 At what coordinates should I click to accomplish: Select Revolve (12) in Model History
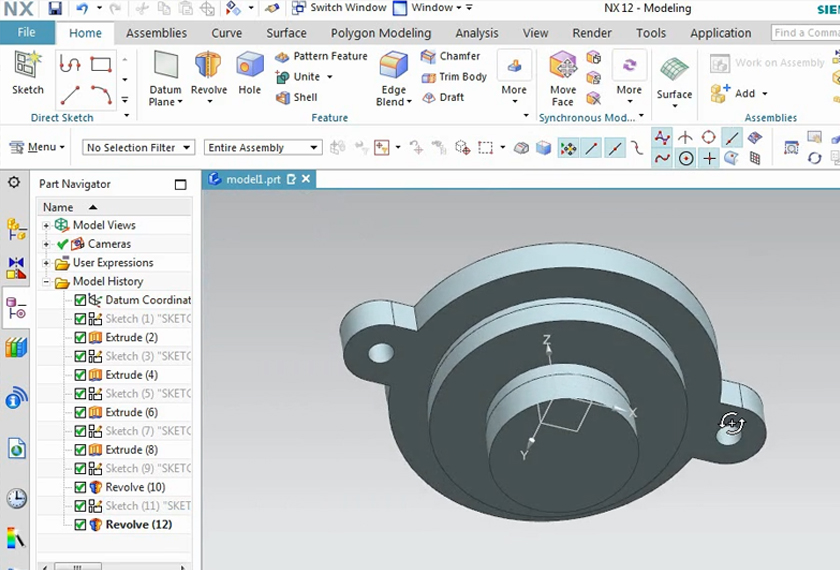(139, 524)
